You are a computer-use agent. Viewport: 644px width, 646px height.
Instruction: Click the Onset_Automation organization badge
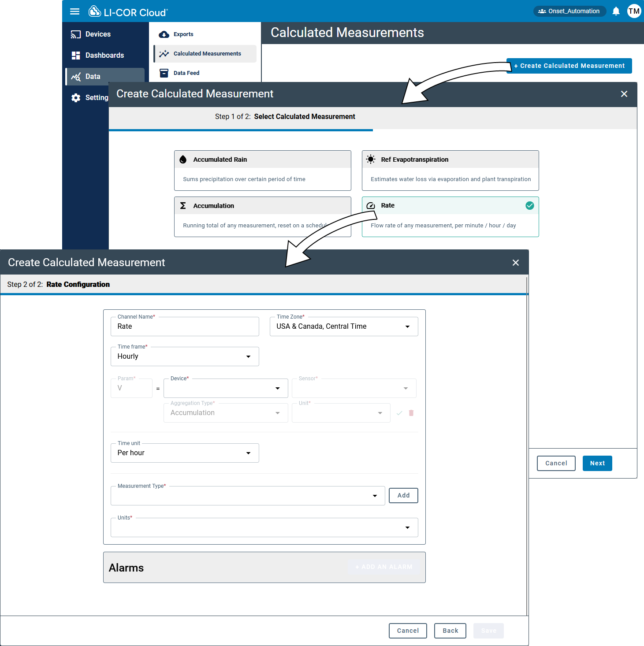tap(569, 11)
